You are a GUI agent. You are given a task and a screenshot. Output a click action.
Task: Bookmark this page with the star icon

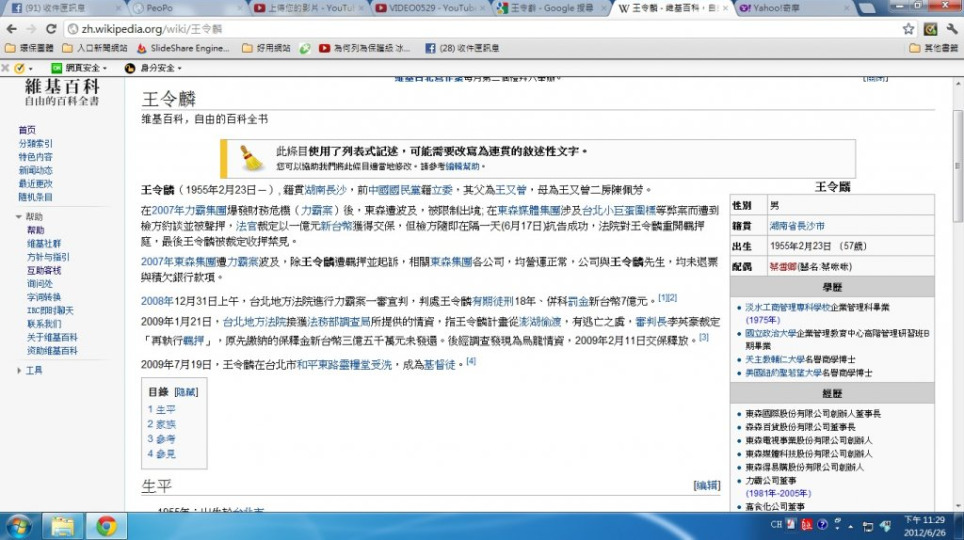[908, 29]
